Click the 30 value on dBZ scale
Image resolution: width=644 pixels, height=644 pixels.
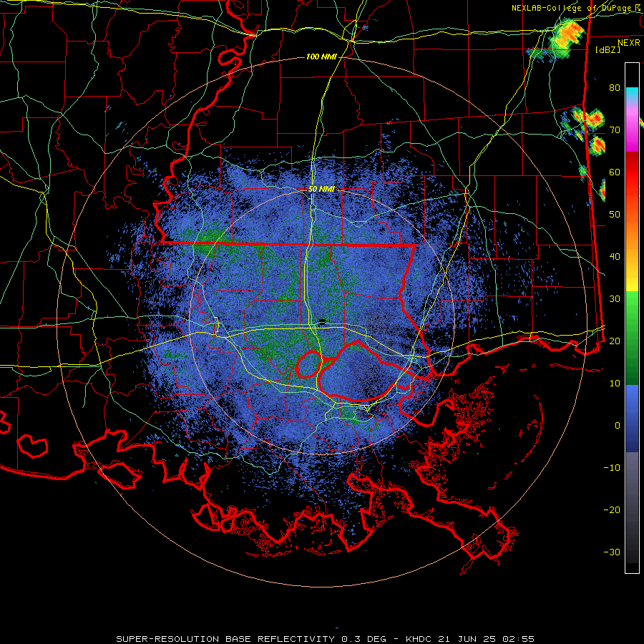click(x=615, y=299)
